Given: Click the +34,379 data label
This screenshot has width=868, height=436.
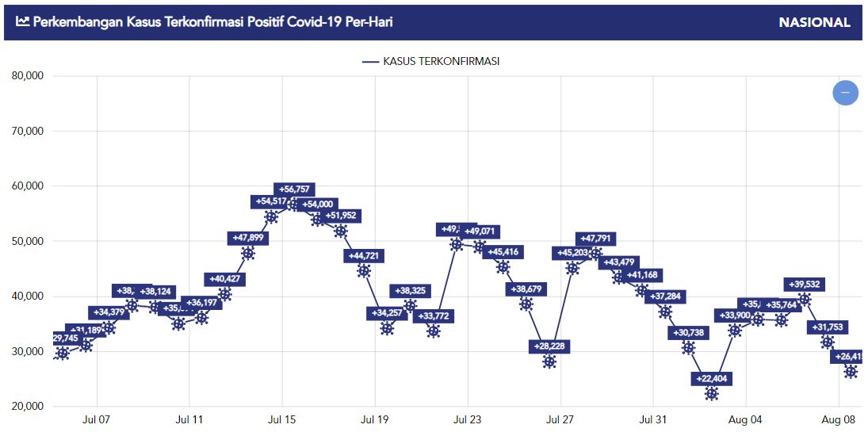Looking at the screenshot, I should point(109,312).
